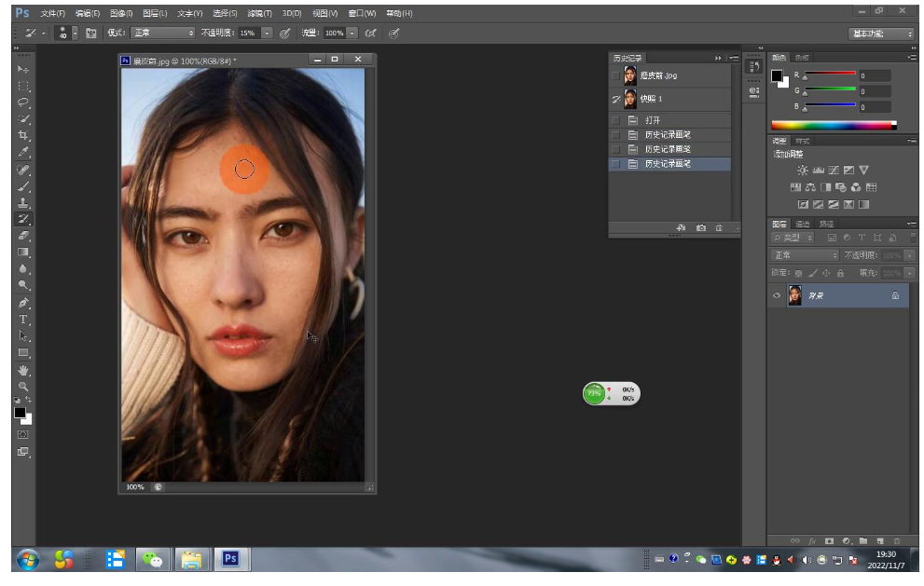Toggle lock transparent pixels in Layers panel
The image size is (924, 586).
(x=798, y=273)
